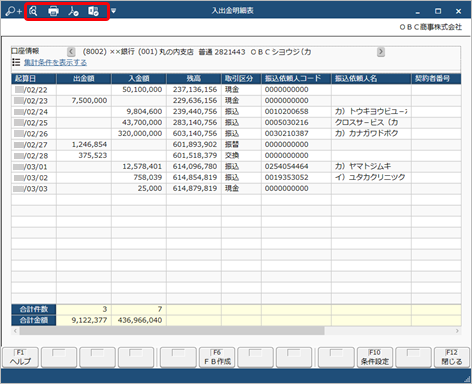
Task: Select the 1,246,854 withdrawal cell
Action: click(84, 145)
